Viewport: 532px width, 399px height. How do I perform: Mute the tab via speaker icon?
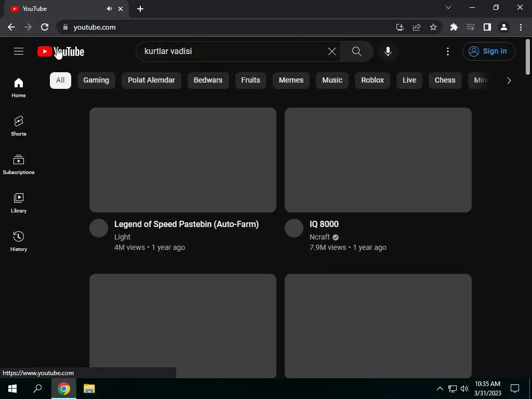(109, 9)
